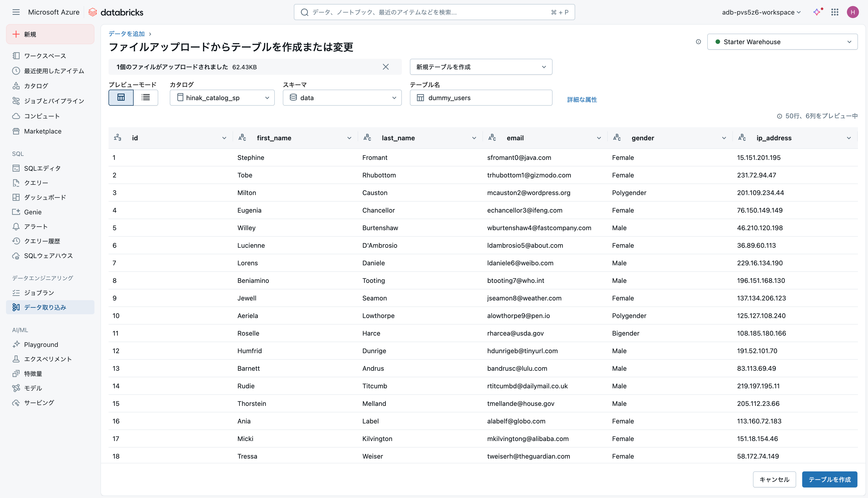This screenshot has height=498, width=868.
Task: Open the カタログ sidebar item
Action: point(36,86)
